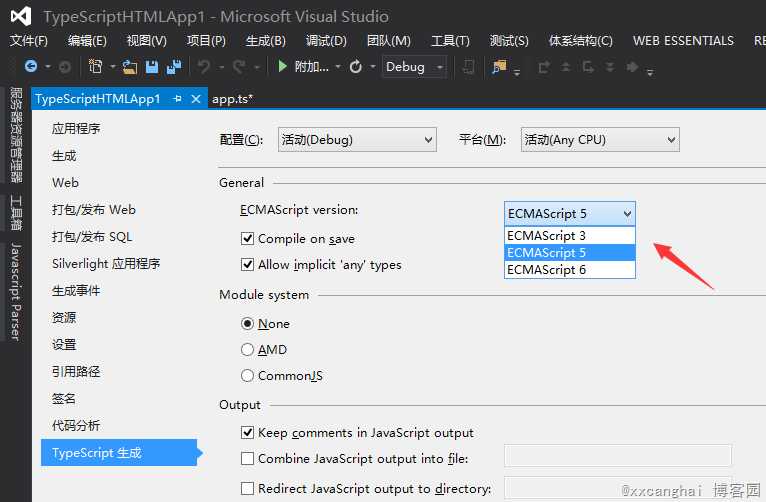Expand the 附加 start target dropdown arrow
The width and height of the screenshot is (766, 502).
[338, 66]
